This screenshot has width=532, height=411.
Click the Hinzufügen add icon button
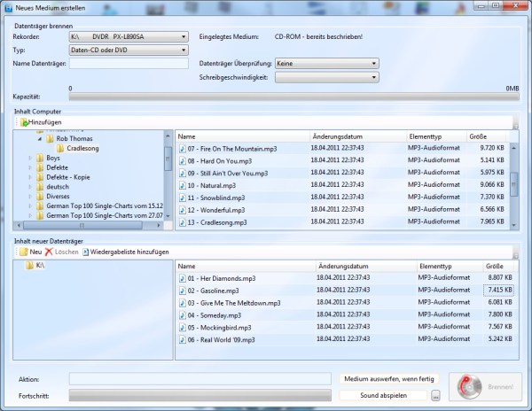click(x=24, y=121)
